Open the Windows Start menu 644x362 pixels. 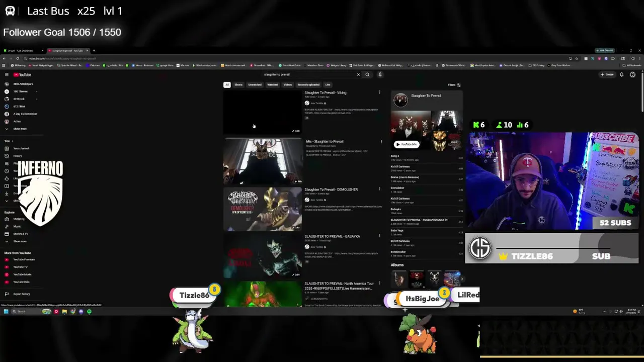(6, 312)
